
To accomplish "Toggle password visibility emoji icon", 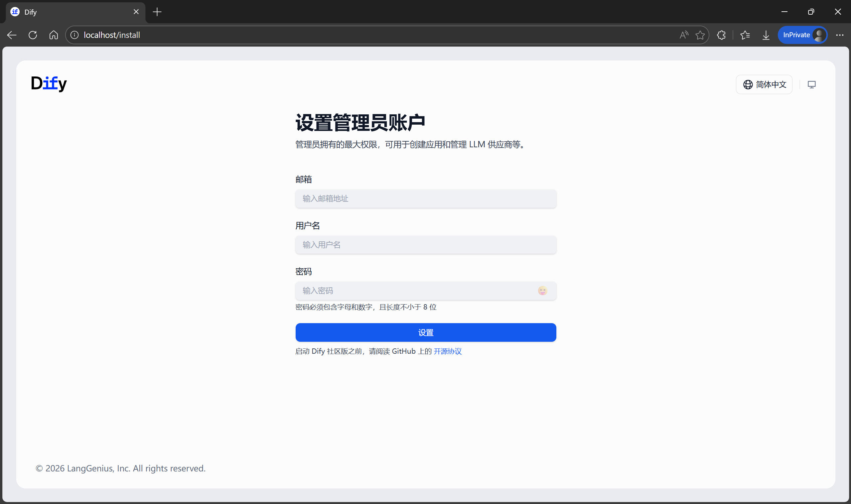I will pyautogui.click(x=542, y=291).
